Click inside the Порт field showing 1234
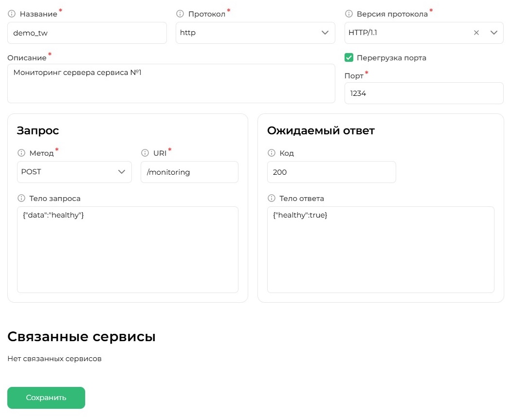 pyautogui.click(x=423, y=93)
